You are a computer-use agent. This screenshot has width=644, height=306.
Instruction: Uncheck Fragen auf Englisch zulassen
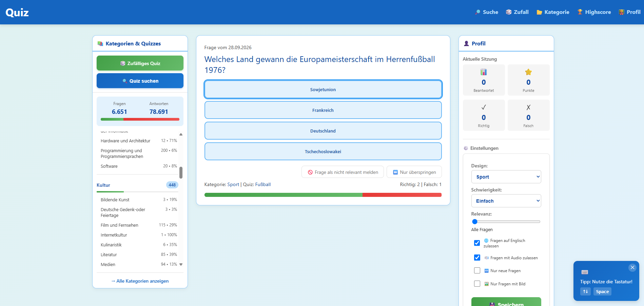click(x=477, y=243)
